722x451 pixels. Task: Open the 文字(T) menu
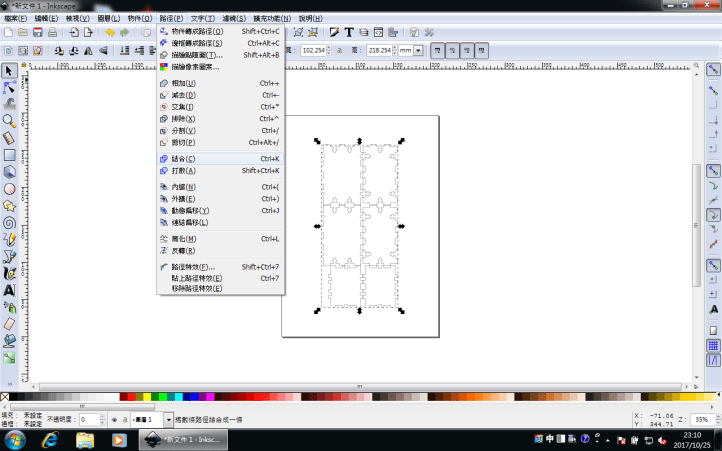tap(203, 18)
